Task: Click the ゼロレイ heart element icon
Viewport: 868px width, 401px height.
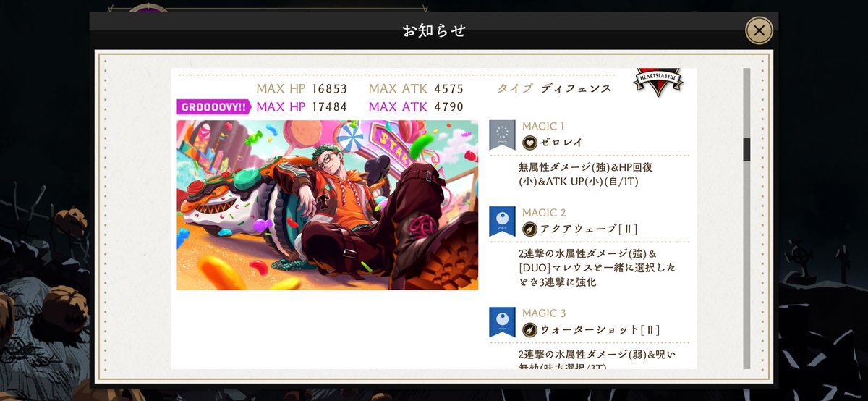Action: pyautogui.click(x=529, y=143)
